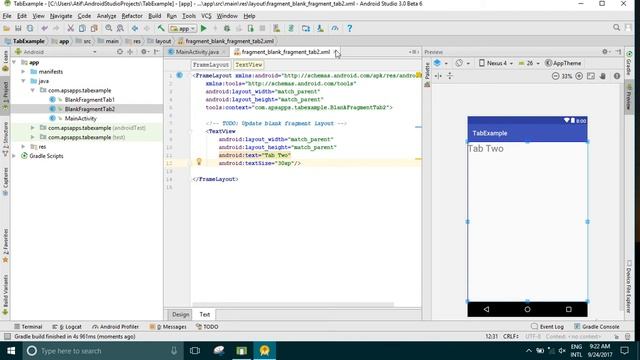
Task: Expand com.apsapps.tabexample (androidTest) package
Action: coord(33,128)
